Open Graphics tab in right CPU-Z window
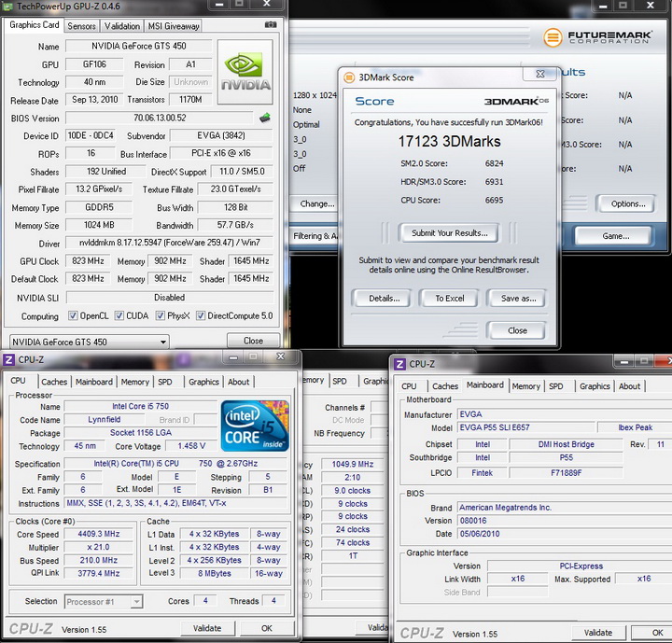Image resolution: width=672 pixels, height=643 pixels. [x=595, y=385]
